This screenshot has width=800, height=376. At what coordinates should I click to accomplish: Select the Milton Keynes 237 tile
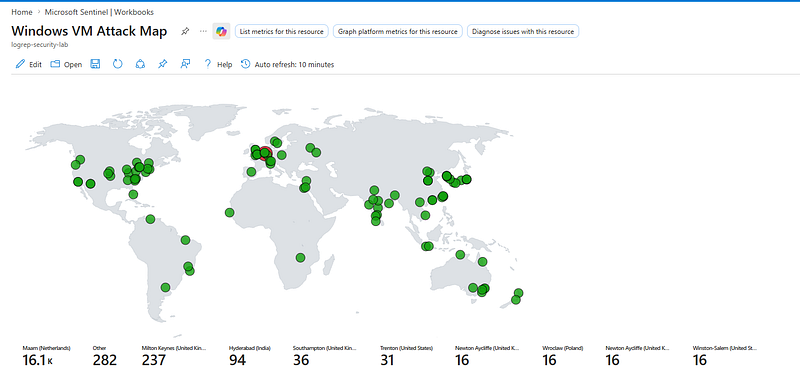pyautogui.click(x=173, y=356)
